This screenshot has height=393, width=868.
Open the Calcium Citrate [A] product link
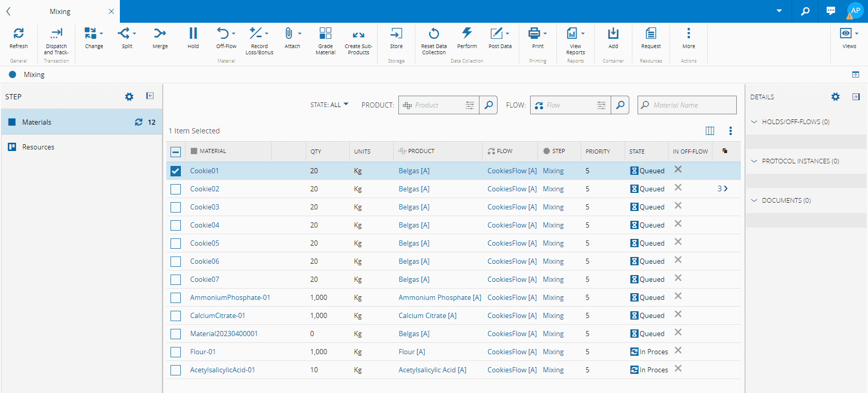[427, 316]
